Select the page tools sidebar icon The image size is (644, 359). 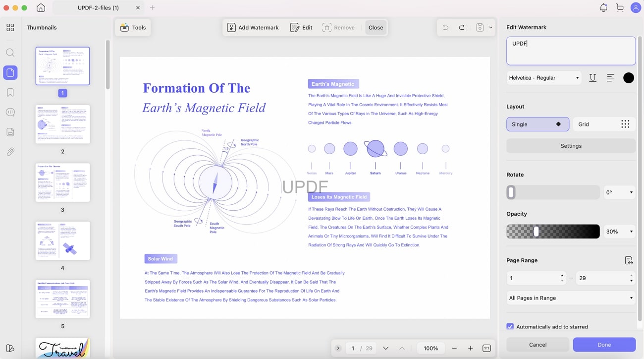[10, 73]
